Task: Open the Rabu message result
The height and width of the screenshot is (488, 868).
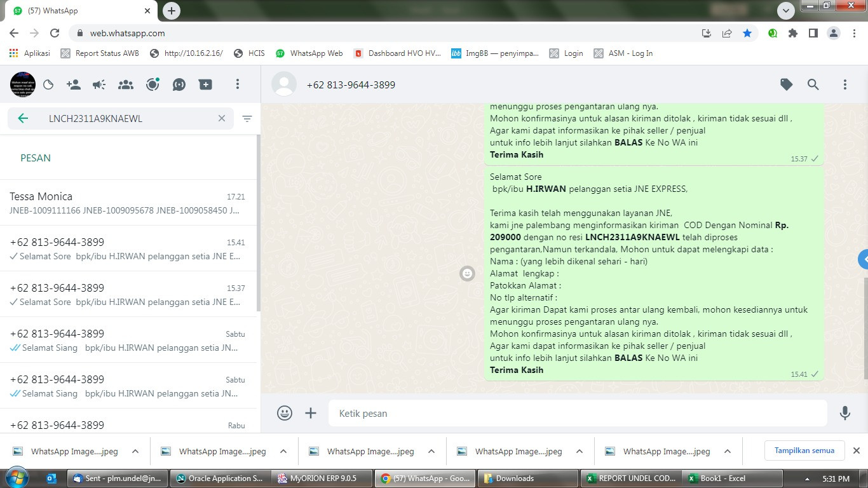Action: pyautogui.click(x=127, y=421)
